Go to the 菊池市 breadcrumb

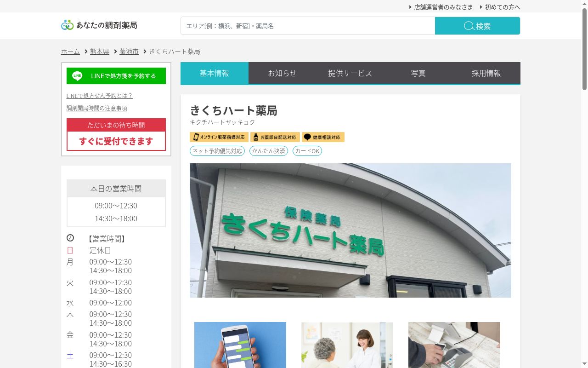click(129, 52)
